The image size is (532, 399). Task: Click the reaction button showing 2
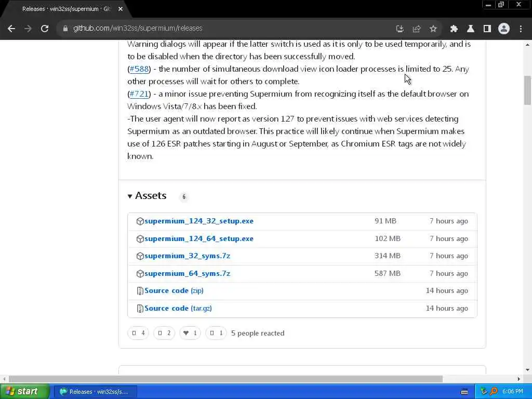point(164,333)
